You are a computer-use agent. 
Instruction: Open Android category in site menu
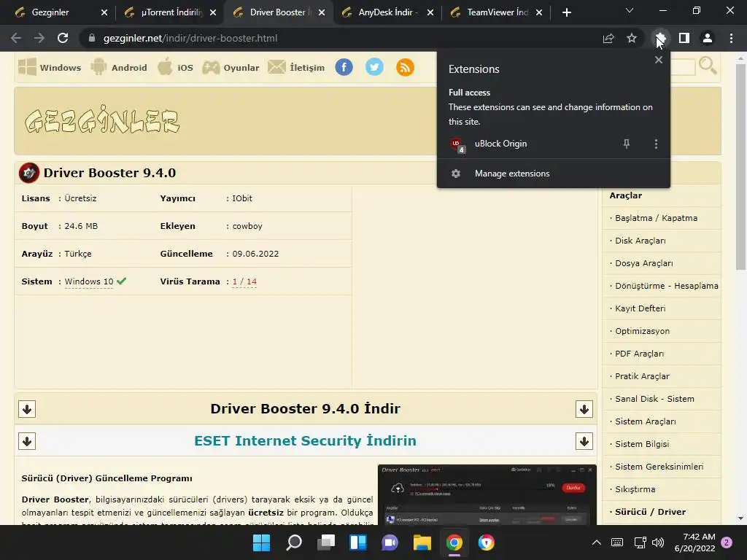pos(119,67)
